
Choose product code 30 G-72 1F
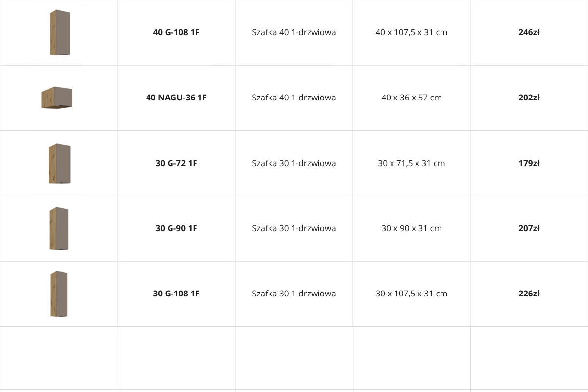coord(176,163)
